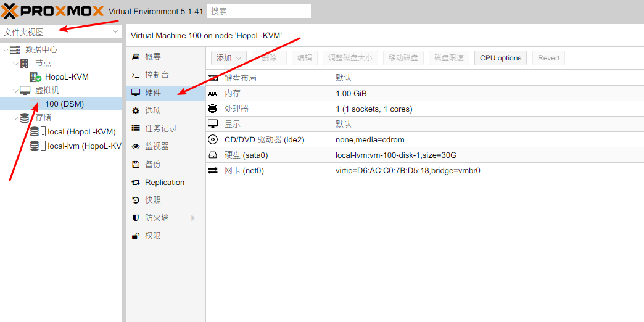Viewport: 644px width, 322px height.
Task: Focus the 搜索 search field
Action: [258, 11]
